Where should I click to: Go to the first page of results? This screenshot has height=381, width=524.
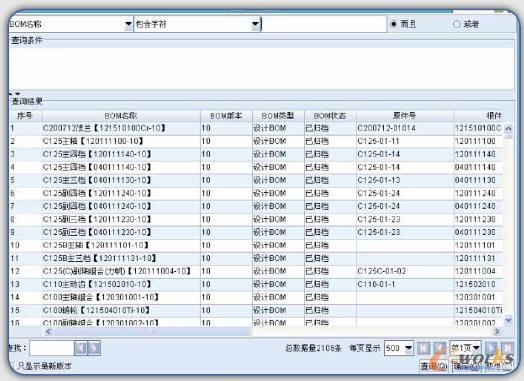[423, 348]
